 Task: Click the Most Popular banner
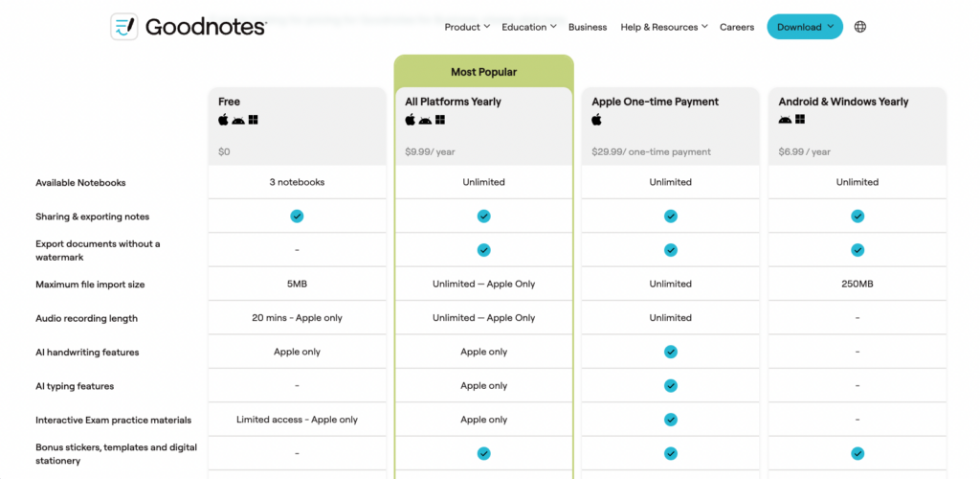coord(483,72)
